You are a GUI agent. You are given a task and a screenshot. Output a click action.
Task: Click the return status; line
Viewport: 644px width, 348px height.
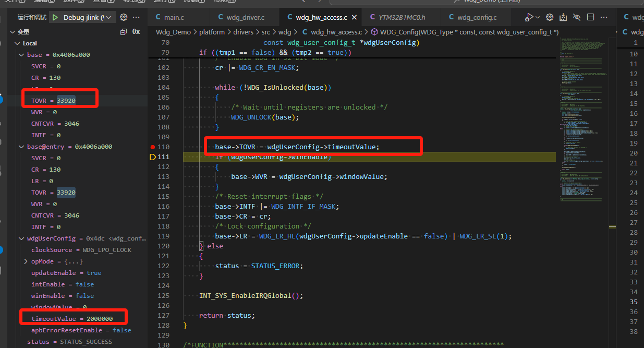pos(227,316)
